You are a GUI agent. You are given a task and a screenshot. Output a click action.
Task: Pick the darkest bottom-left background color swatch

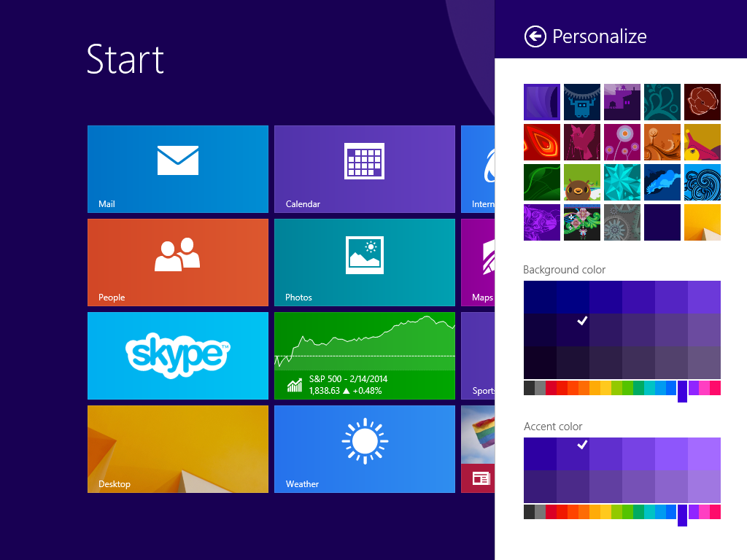click(540, 362)
